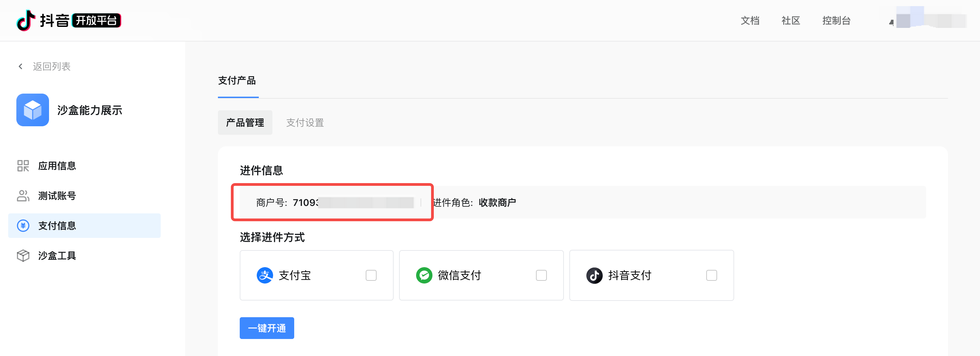Go back via the 返回列表 chevron

click(x=20, y=67)
